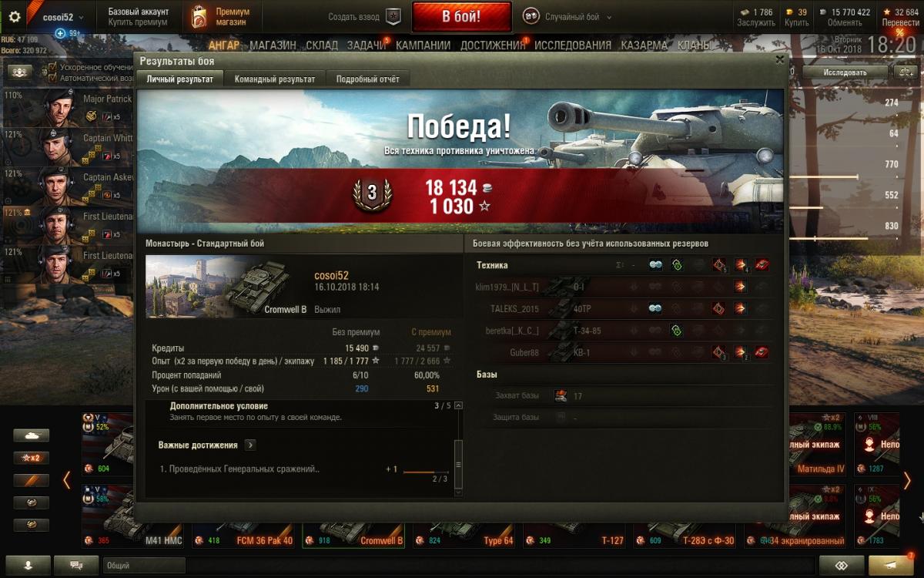This screenshot has height=578, width=924.
Task: Expand the important achievements arrow
Action: (250, 445)
